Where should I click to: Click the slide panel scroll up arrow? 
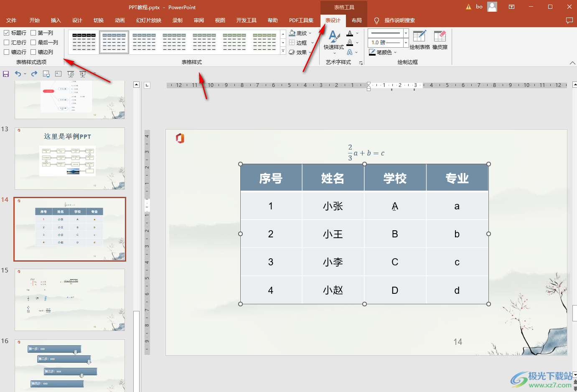point(136,85)
